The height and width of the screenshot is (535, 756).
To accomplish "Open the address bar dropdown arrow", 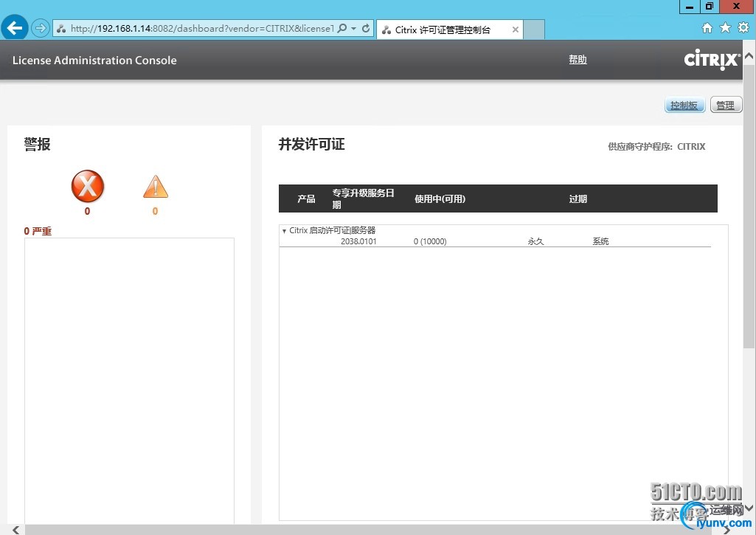I will coord(354,29).
